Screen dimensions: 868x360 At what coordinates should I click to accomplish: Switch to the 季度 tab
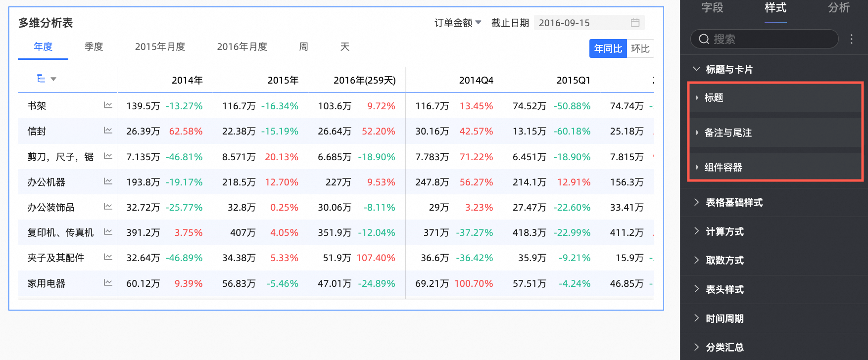(94, 47)
